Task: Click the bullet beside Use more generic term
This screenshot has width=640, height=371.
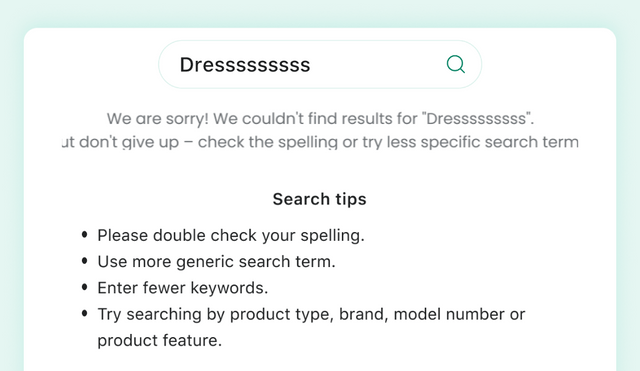Action: click(84, 261)
